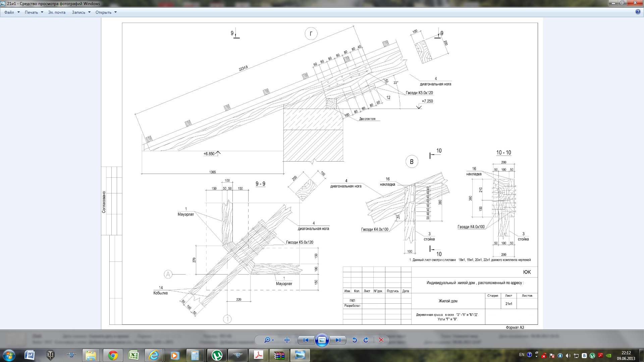
Task: Start the slide show with center button
Action: click(x=322, y=340)
